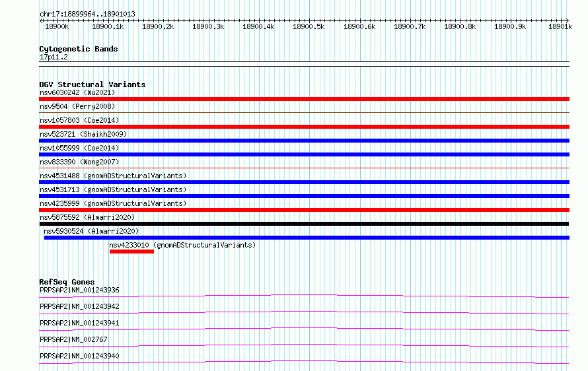Open the PRPSAP2|NM_001243940 transcript label

(x=79, y=356)
